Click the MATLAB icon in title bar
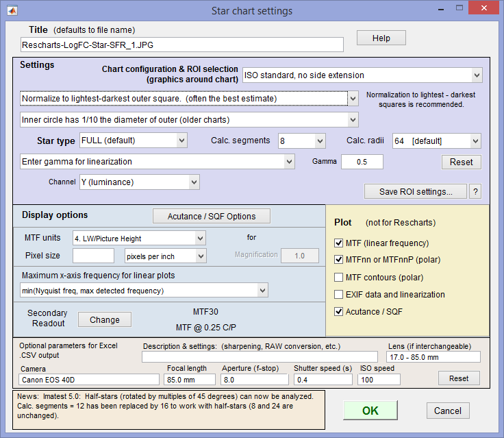The image size is (504, 438). click(x=12, y=11)
